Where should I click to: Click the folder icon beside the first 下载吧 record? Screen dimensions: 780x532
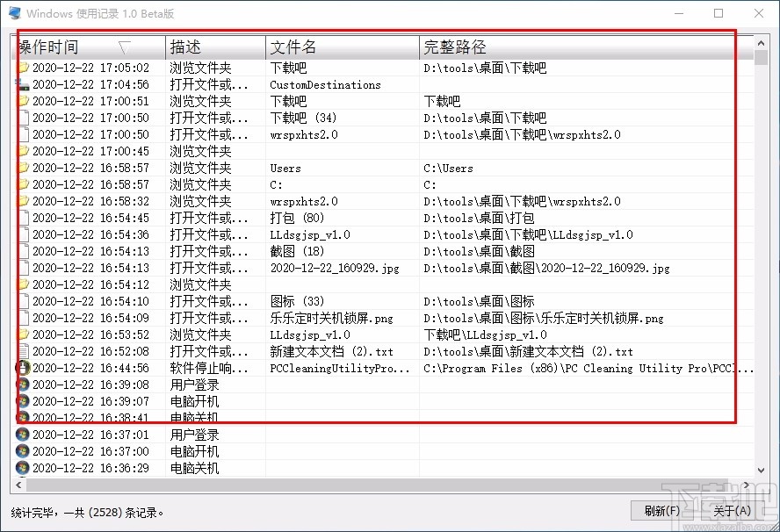click(24, 68)
